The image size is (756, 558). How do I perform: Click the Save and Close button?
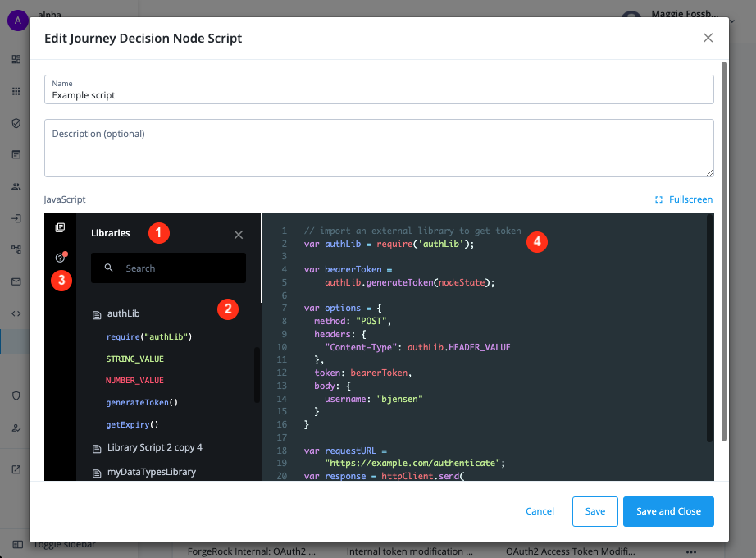tap(668, 510)
